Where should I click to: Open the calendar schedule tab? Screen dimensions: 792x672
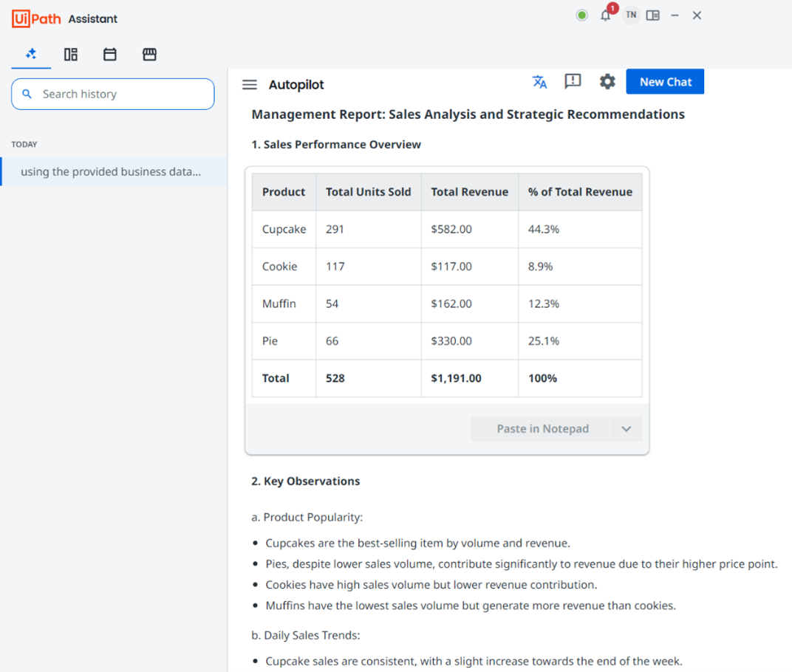[109, 54]
